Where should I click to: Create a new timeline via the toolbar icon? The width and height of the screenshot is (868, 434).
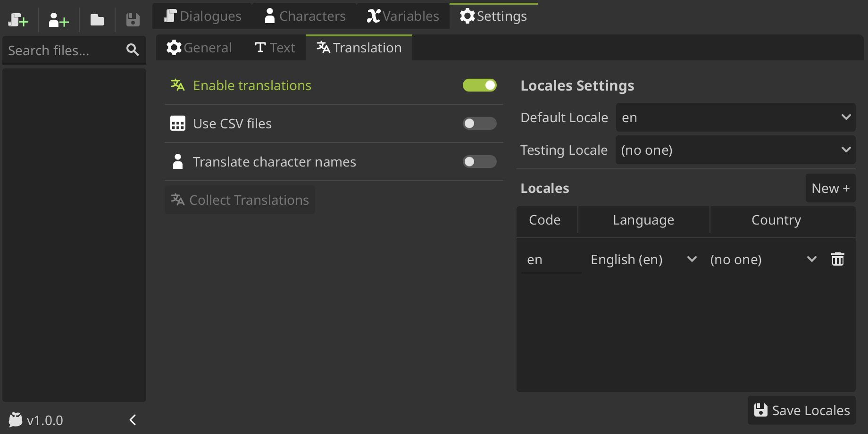pos(18,20)
